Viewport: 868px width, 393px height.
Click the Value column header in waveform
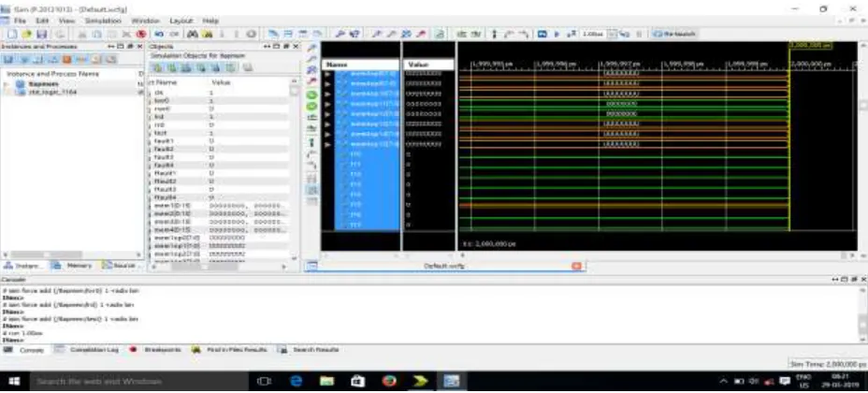click(x=428, y=65)
